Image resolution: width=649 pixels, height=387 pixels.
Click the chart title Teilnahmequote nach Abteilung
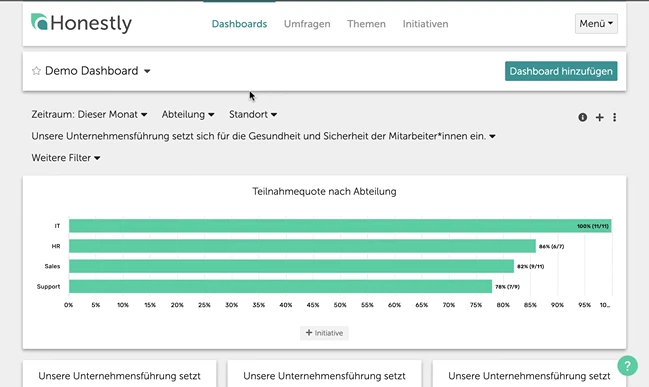tap(324, 191)
